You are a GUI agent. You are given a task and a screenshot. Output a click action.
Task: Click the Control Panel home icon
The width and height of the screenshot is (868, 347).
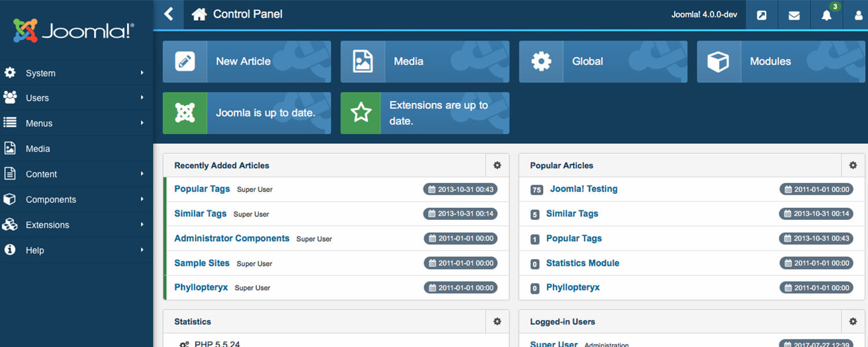(199, 14)
